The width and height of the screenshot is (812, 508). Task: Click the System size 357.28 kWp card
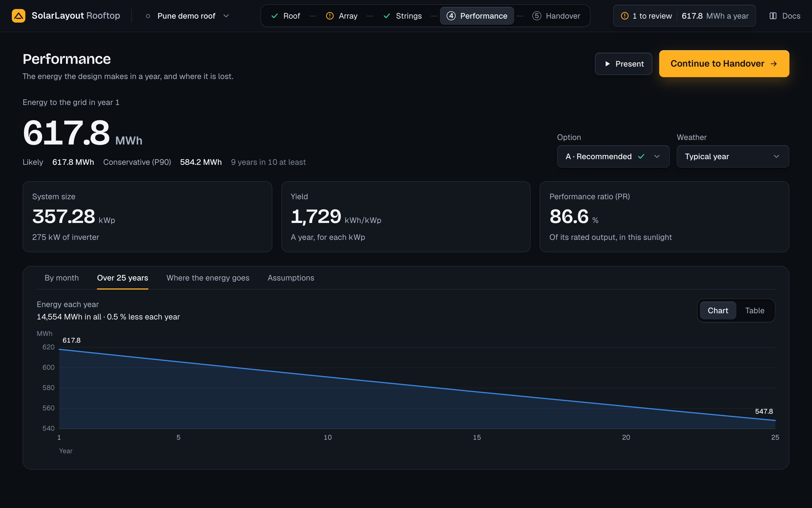click(147, 217)
